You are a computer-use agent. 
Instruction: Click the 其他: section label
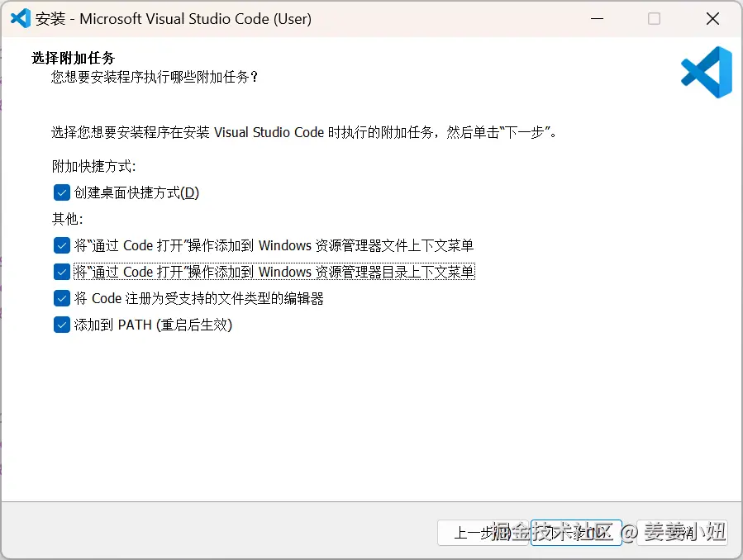67,219
